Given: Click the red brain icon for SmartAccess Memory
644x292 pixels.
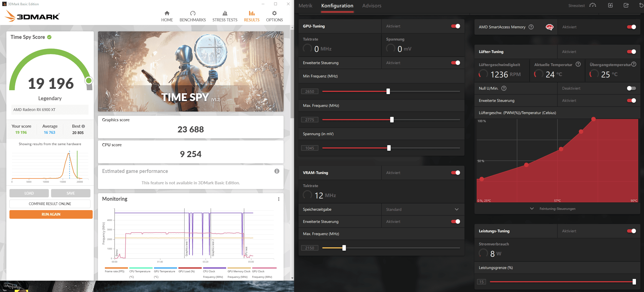Looking at the screenshot, I should [x=549, y=27].
